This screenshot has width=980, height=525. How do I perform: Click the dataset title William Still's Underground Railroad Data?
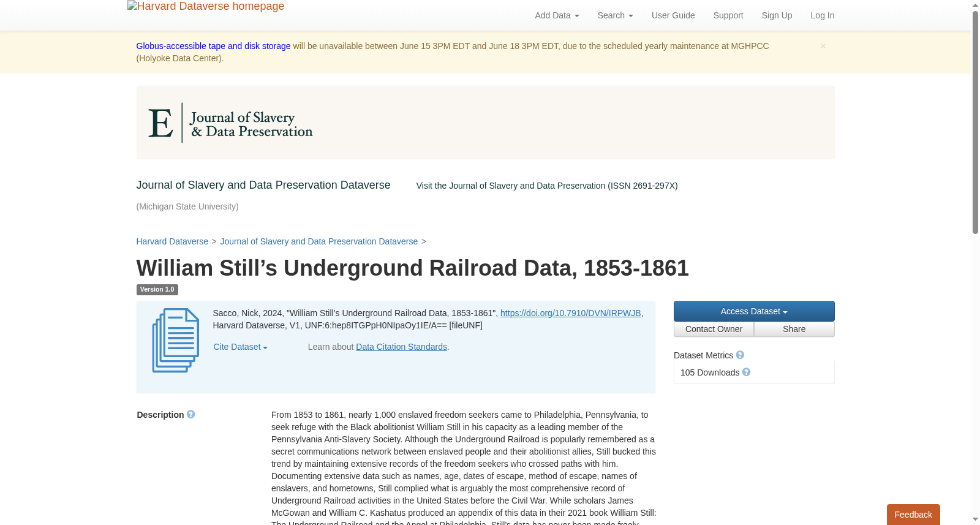point(412,268)
